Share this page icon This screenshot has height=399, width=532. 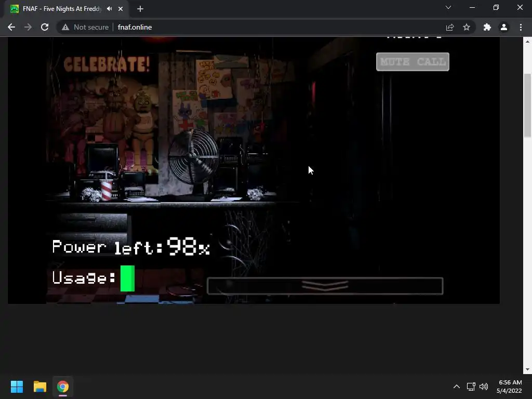450,27
